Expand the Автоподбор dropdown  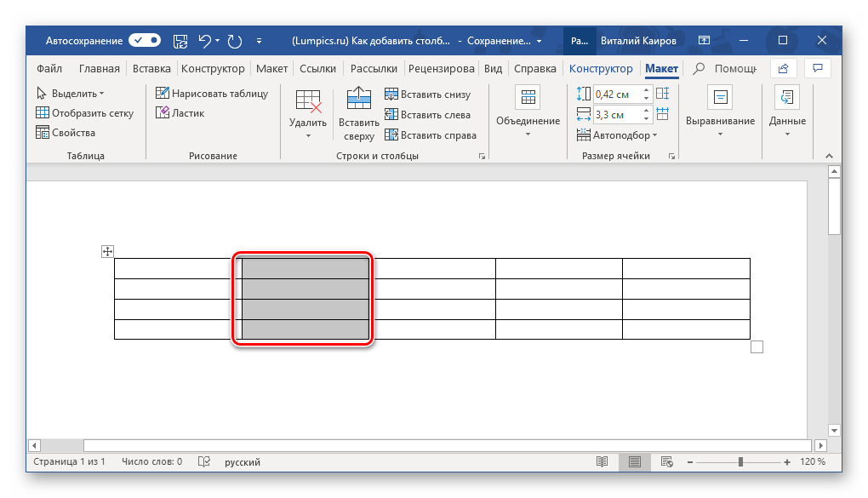tap(617, 135)
